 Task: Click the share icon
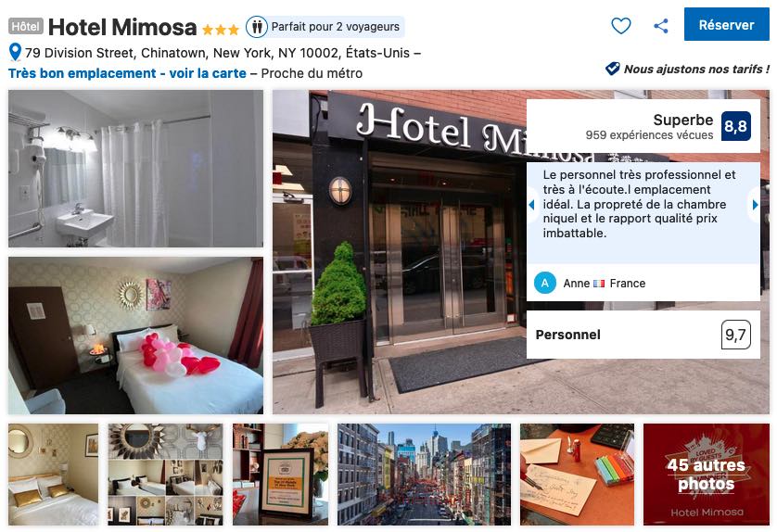tap(660, 26)
